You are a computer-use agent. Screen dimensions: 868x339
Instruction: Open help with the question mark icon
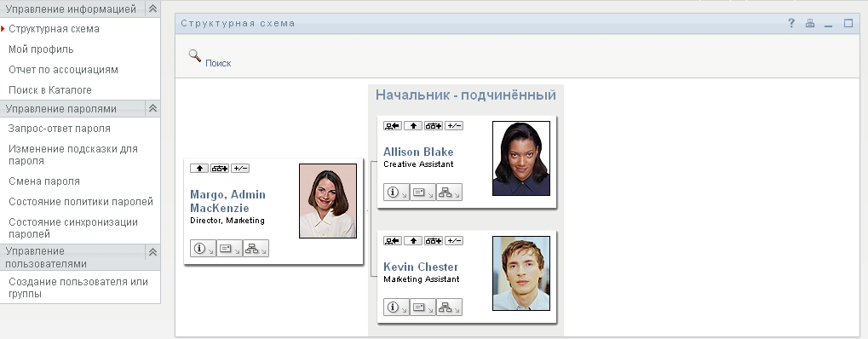tap(791, 23)
